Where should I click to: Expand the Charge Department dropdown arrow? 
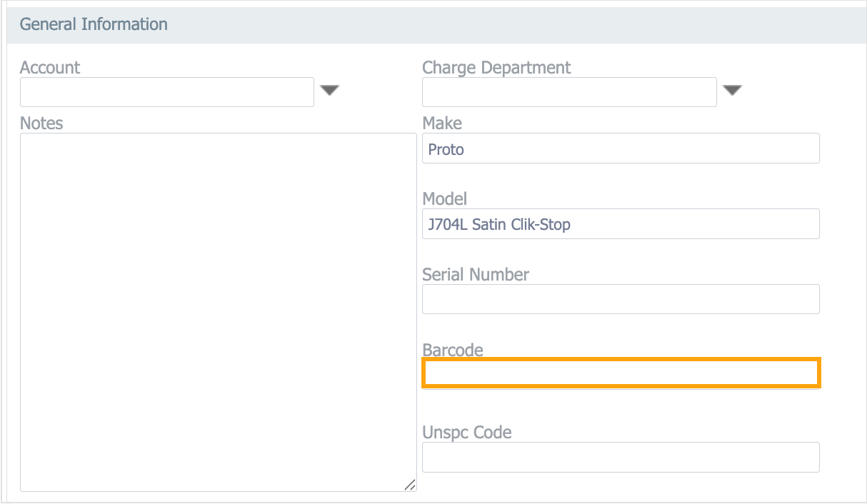733,91
